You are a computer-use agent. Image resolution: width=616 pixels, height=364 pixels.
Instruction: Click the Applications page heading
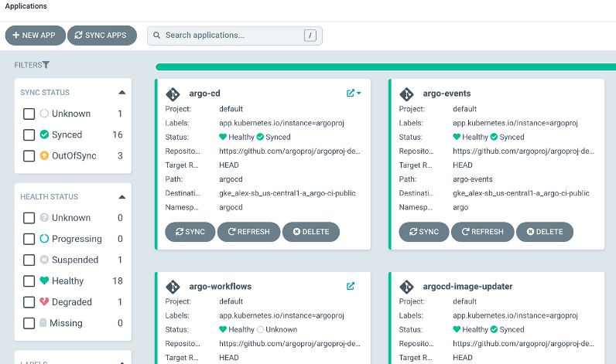pyautogui.click(x=26, y=6)
